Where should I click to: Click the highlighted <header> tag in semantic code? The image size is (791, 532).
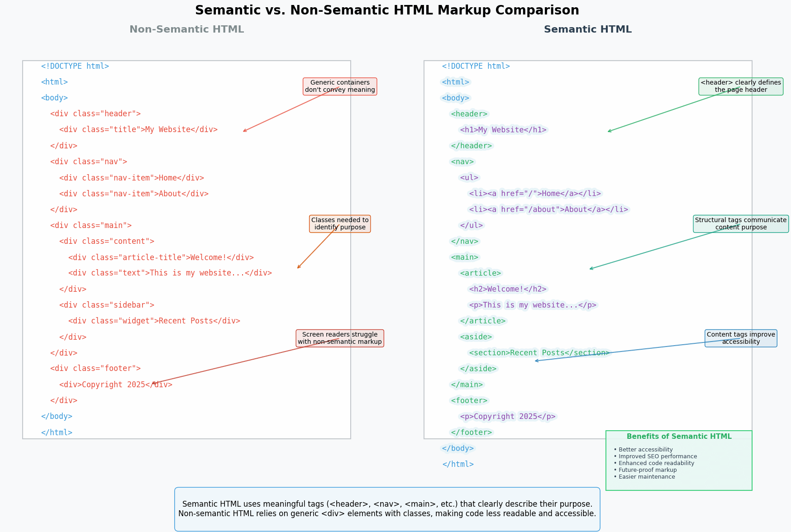(470, 114)
